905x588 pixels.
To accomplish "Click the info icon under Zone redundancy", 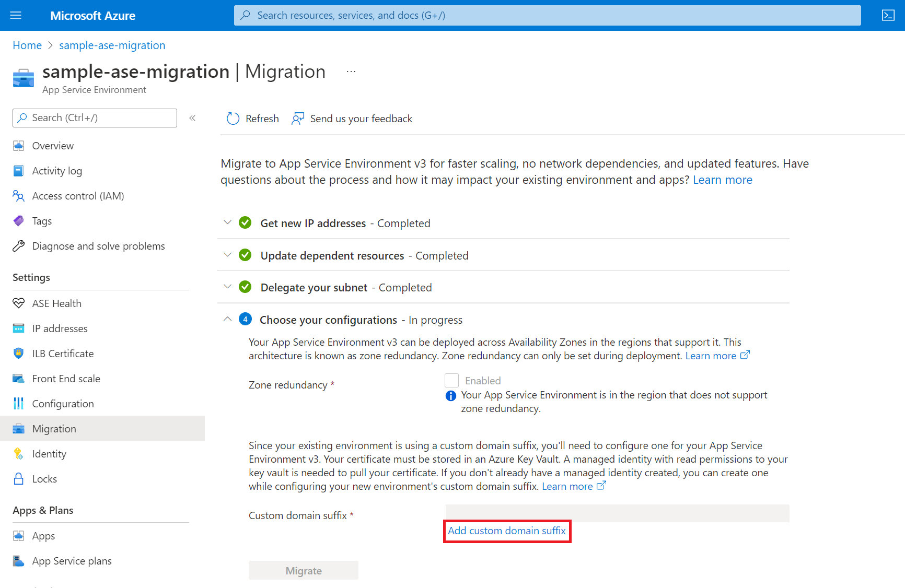I will pos(451,396).
